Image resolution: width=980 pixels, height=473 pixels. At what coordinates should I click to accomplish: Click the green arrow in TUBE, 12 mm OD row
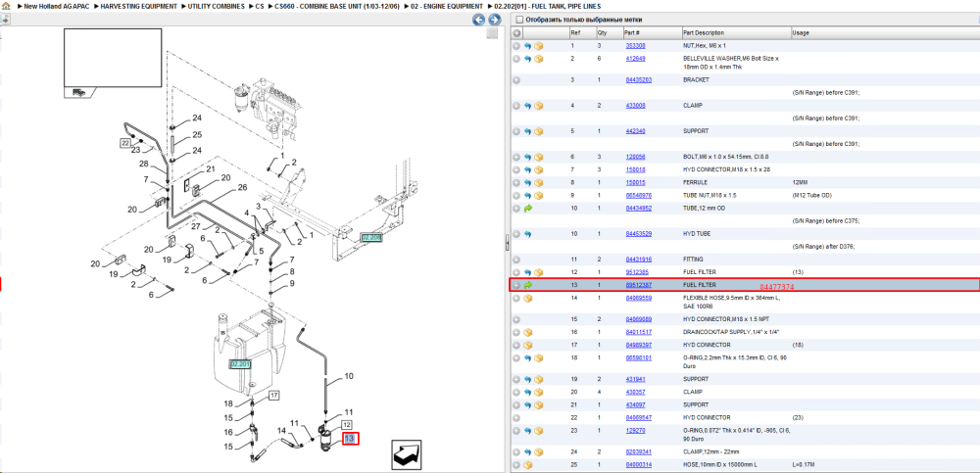(x=527, y=208)
